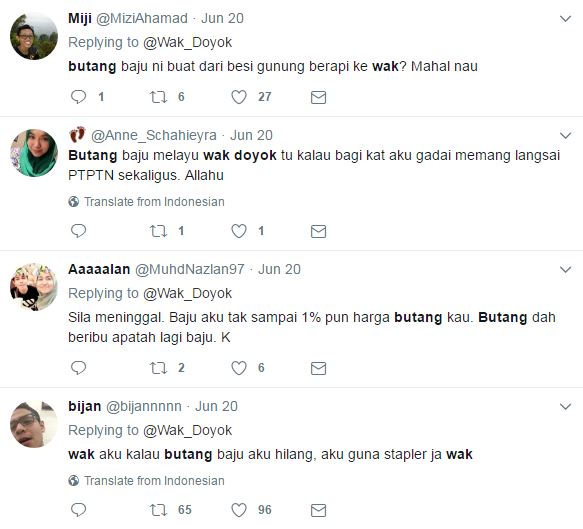Message icon on Anne_Schahieyra's tweet
Image resolution: width=583 pixels, height=529 pixels.
pos(318,232)
